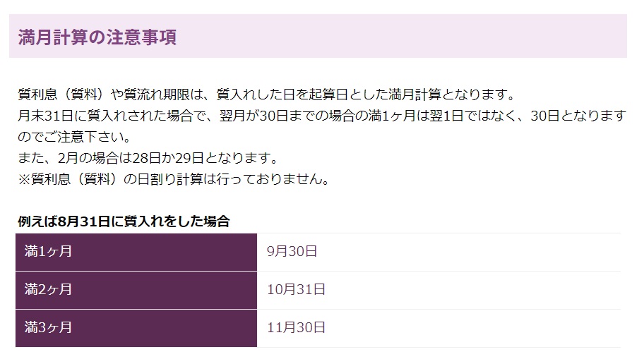Click the line starting 質利息（質料）や質流れ期限は
This screenshot has width=644, height=359.
point(266,95)
